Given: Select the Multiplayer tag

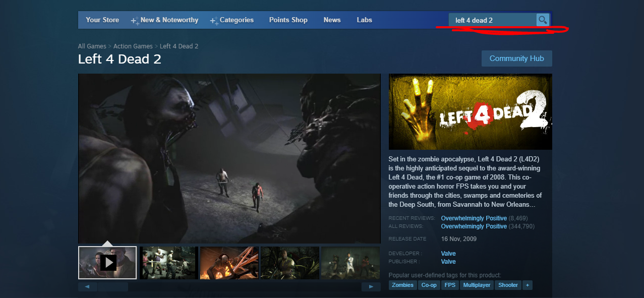Looking at the screenshot, I should pos(477,285).
